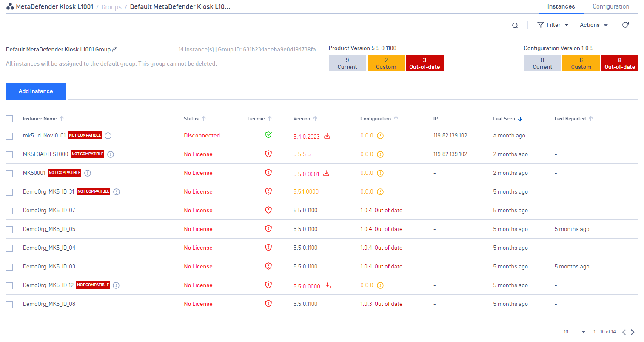
Task: Open instance DemoOrg_MK5_ID_04
Action: pyautogui.click(x=49, y=248)
